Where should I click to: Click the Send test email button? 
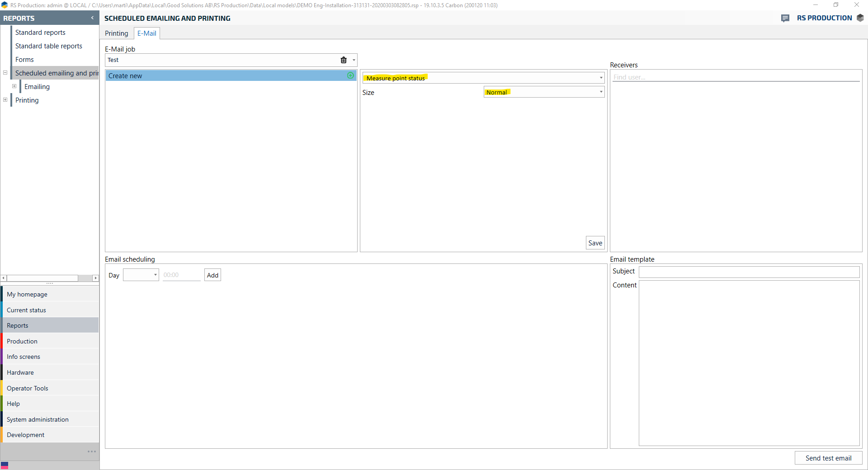pos(828,458)
